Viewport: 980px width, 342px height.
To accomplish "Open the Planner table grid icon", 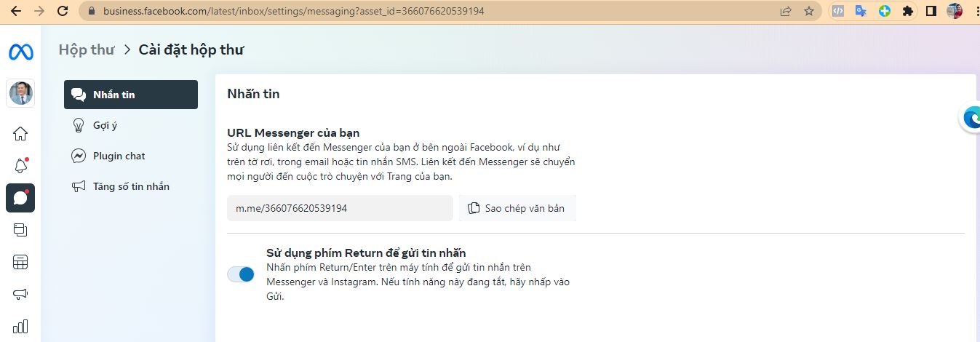I will tap(20, 262).
